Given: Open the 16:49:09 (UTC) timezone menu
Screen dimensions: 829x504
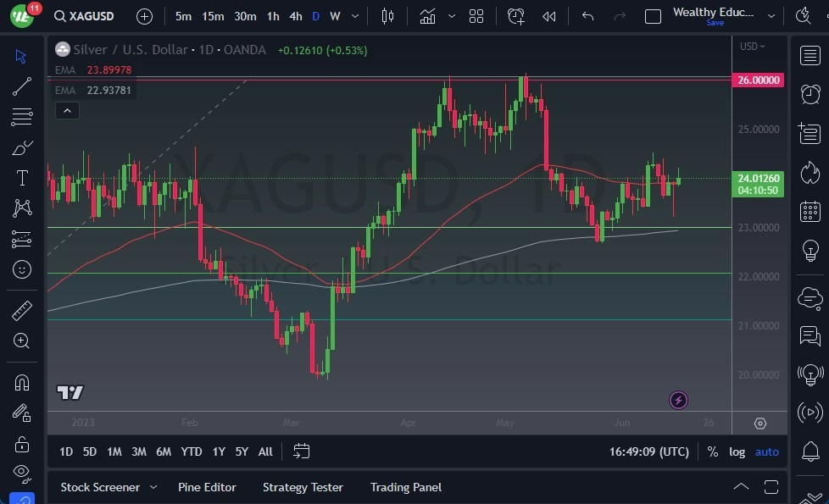Looking at the screenshot, I should [648, 451].
